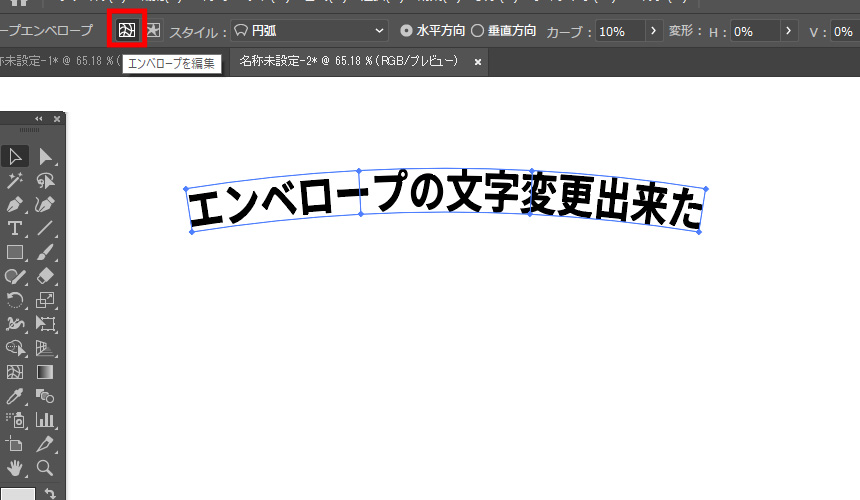Expand the カーブ slider arrow next to 10%
The width and height of the screenshot is (860, 500).
point(654,31)
